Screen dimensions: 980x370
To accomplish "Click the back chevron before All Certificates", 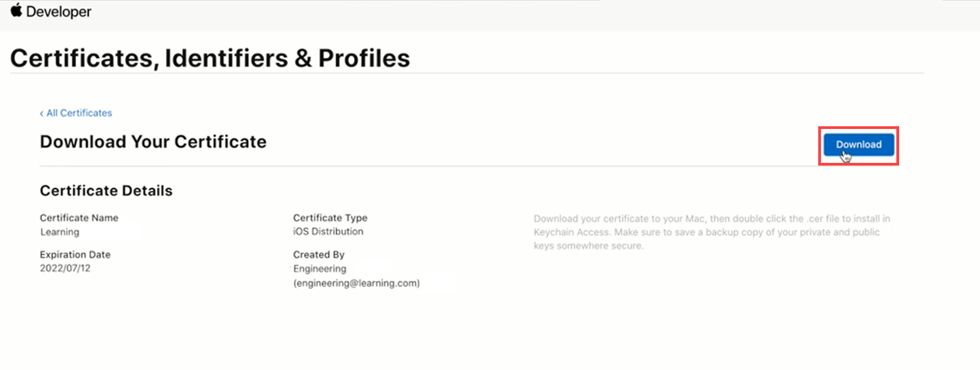I will click(42, 114).
